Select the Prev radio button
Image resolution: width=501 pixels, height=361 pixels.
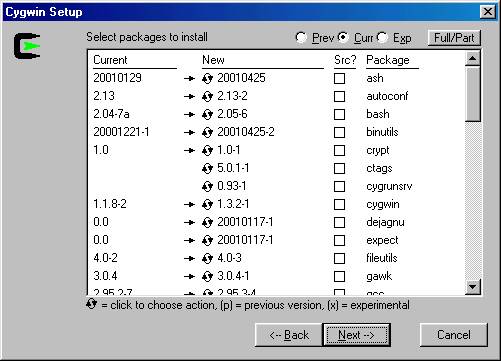tap(301, 37)
